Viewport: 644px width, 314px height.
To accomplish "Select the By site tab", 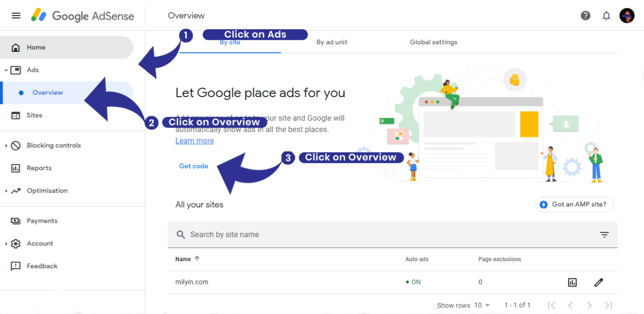I will point(230,42).
